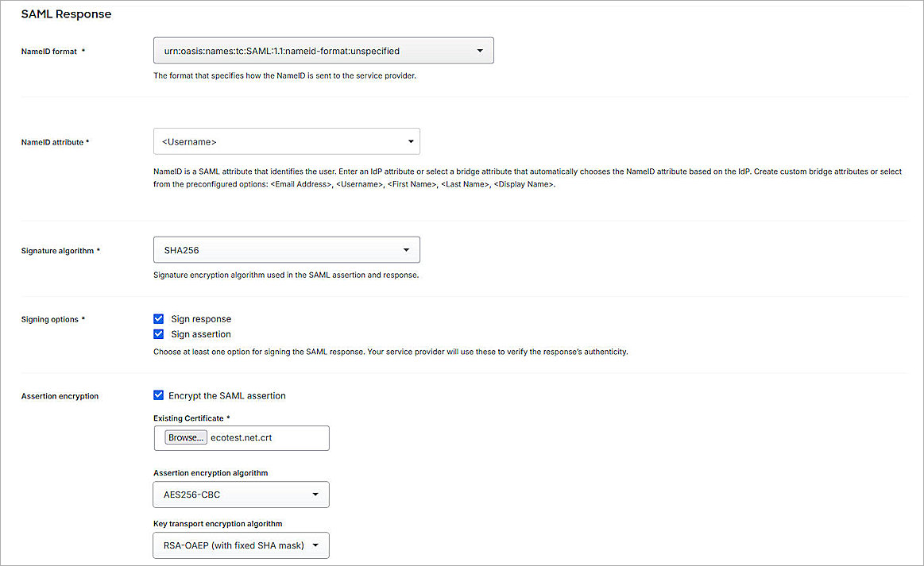Click the Signing options label
The width and height of the screenshot is (924, 566).
pos(49,318)
